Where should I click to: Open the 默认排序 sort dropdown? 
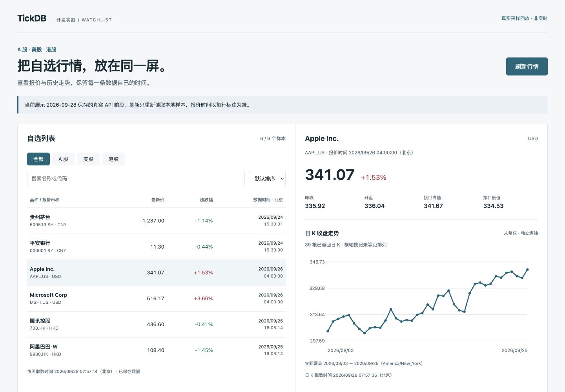click(267, 178)
